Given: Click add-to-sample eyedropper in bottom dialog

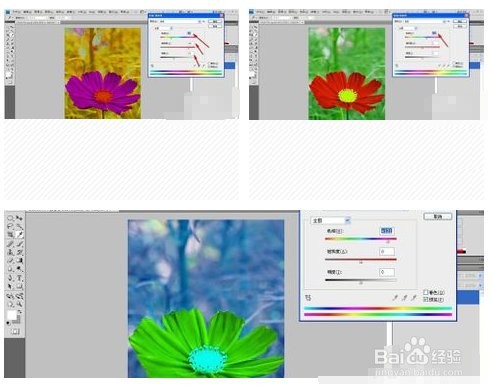Looking at the screenshot, I should point(404,297).
